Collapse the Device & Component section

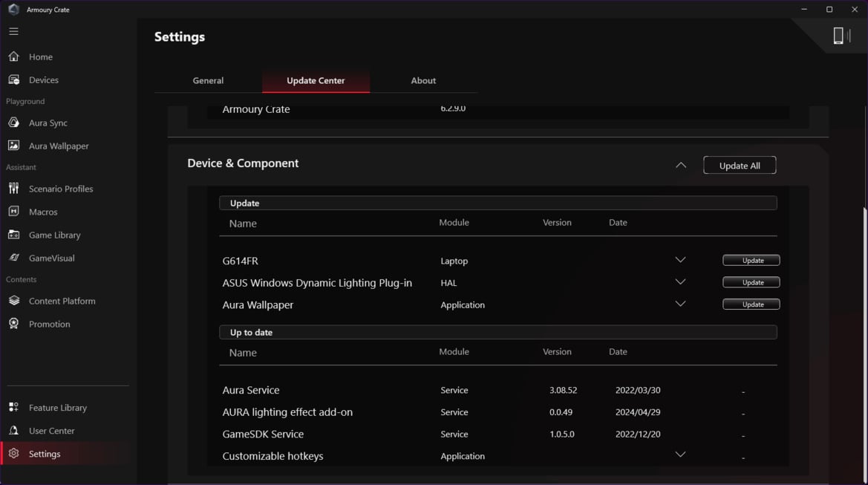(681, 165)
